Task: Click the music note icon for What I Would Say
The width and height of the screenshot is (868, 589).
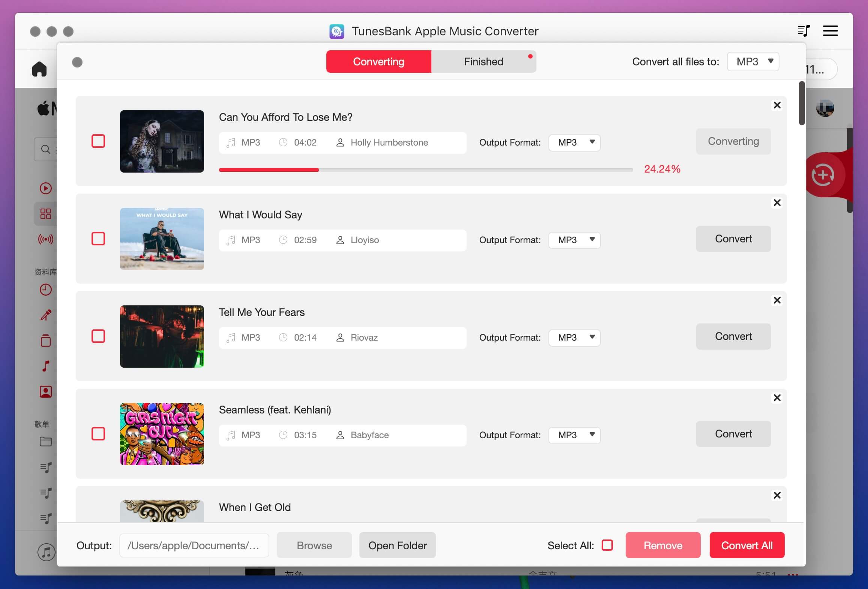Action: pyautogui.click(x=231, y=239)
